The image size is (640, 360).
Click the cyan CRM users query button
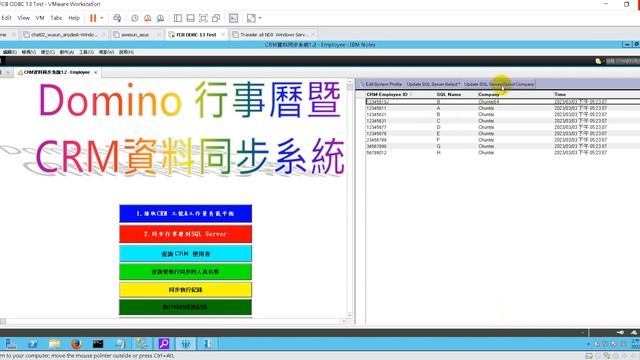185,253
